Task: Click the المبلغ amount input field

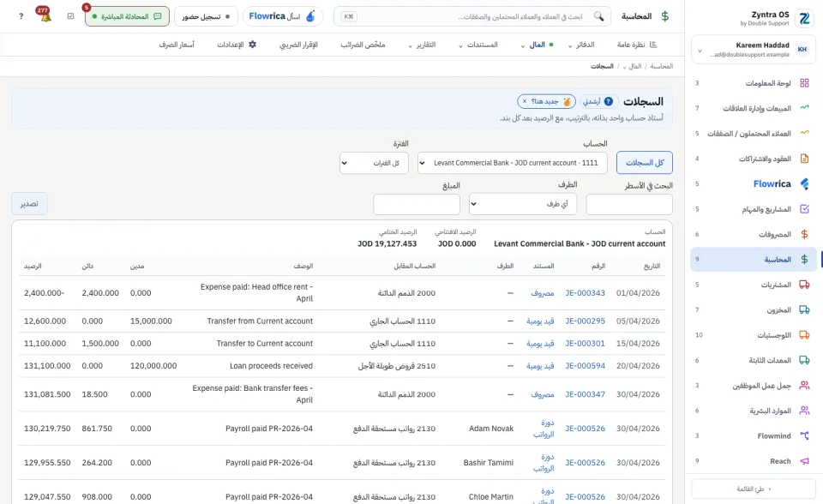Action: tap(417, 204)
